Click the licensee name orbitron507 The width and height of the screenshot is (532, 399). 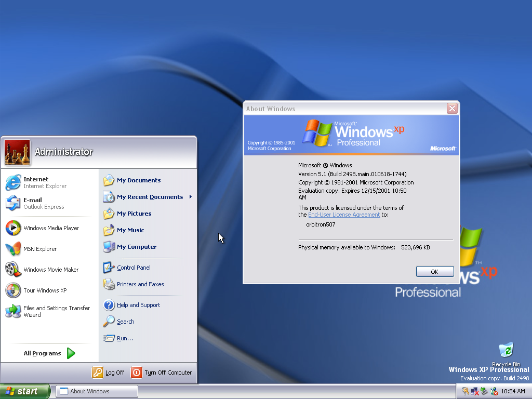click(321, 224)
